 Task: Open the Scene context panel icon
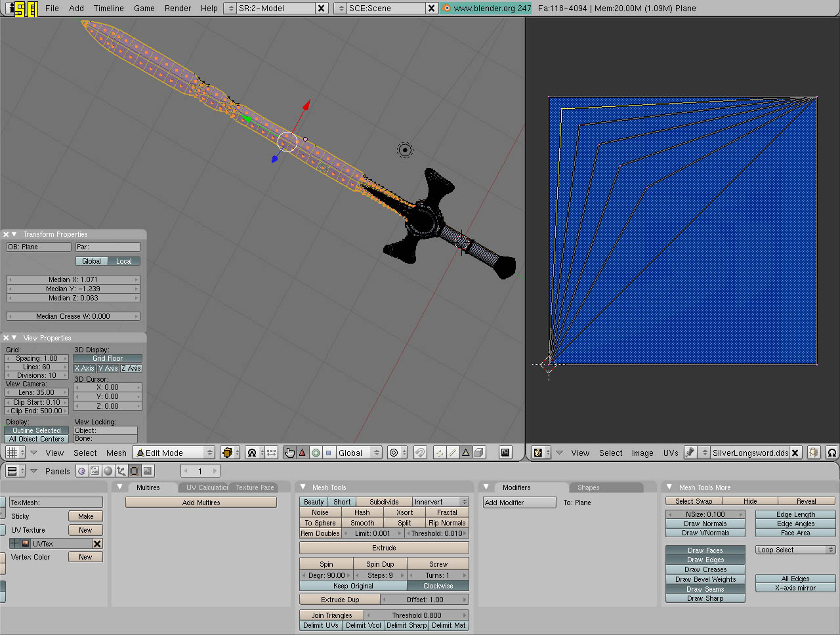tap(148, 471)
